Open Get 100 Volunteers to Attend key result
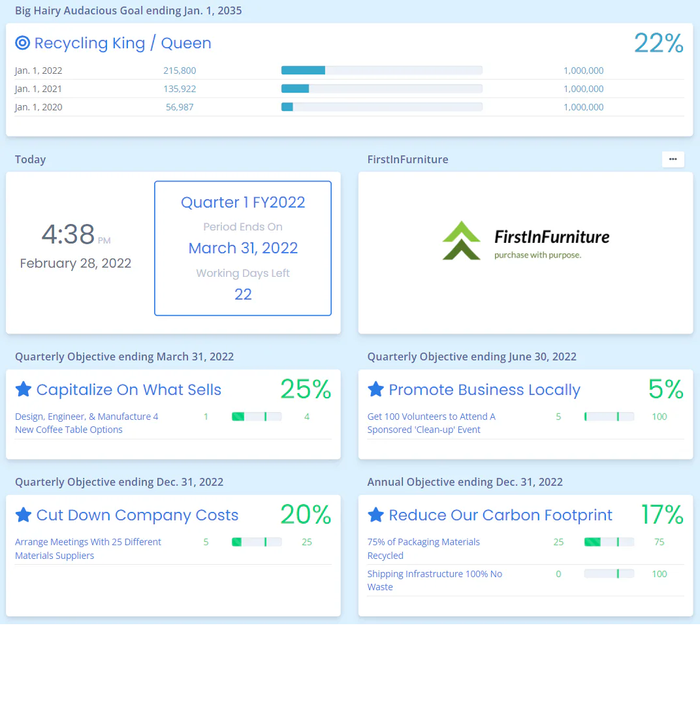 tap(431, 423)
